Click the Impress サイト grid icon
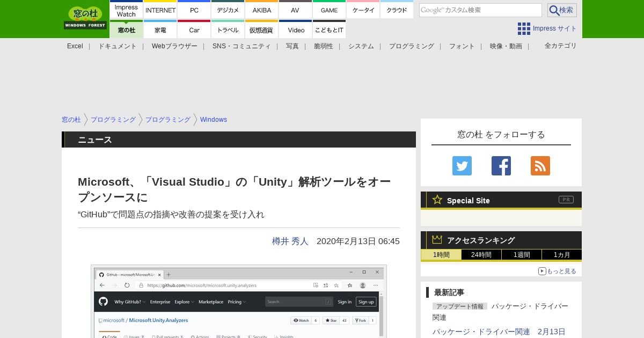644x338 pixels. tap(524, 28)
